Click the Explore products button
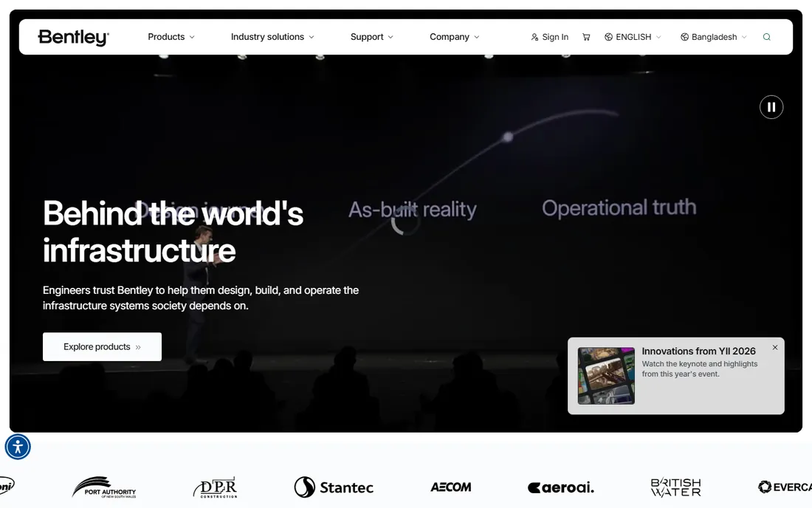Screen dimensions: 812x508 point(102,346)
